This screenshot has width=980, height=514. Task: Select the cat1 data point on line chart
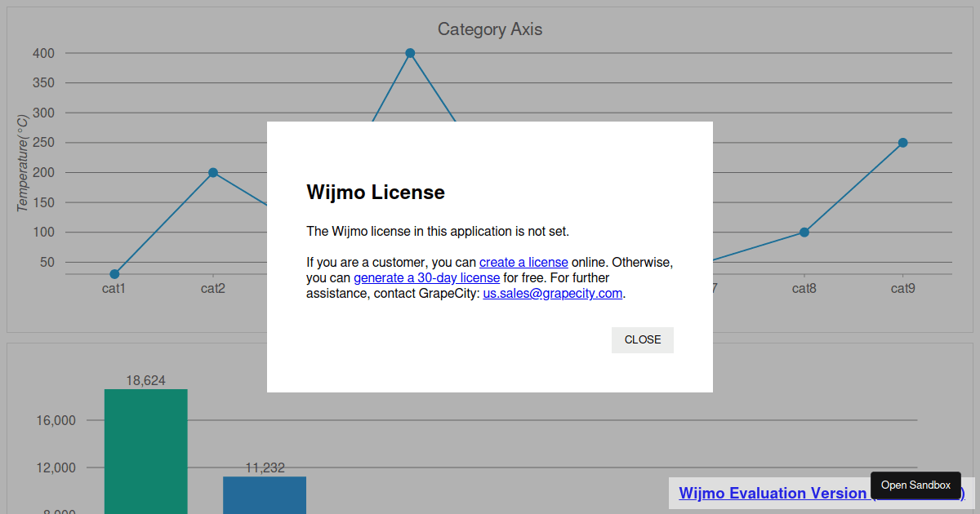114,274
